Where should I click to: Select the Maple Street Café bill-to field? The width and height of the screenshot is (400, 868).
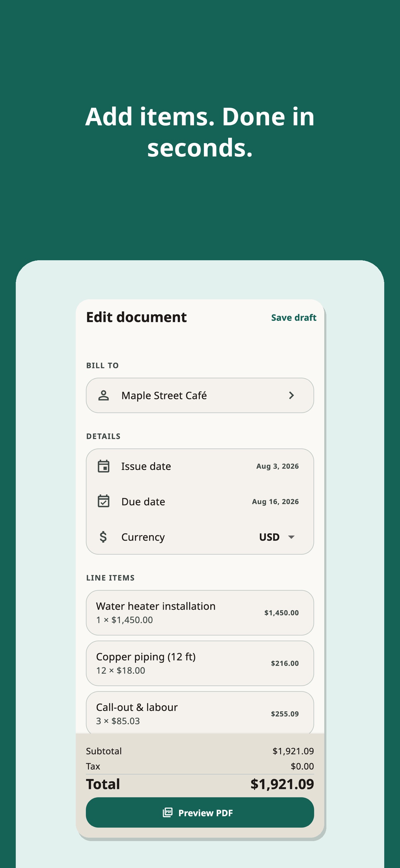(x=200, y=395)
